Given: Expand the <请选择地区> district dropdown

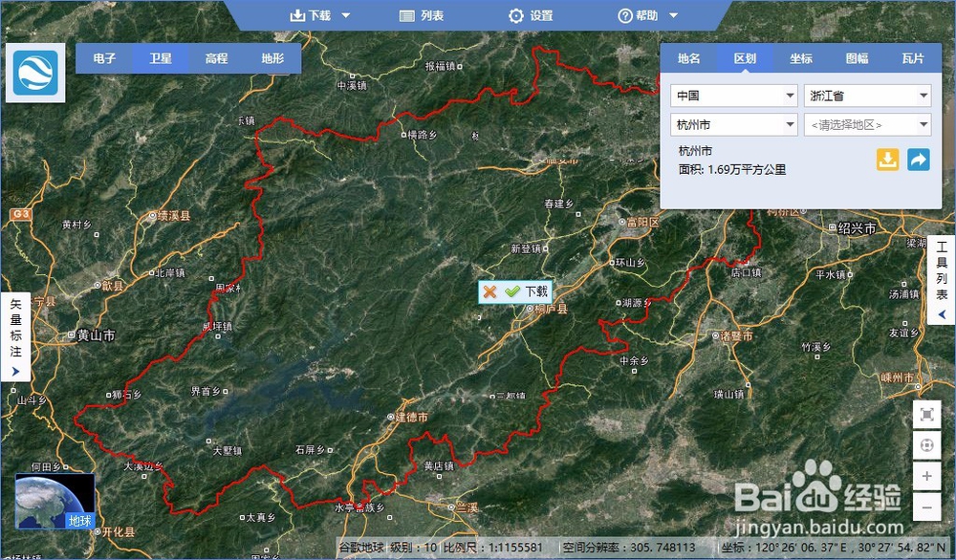Looking at the screenshot, I should pyautogui.click(x=866, y=124).
